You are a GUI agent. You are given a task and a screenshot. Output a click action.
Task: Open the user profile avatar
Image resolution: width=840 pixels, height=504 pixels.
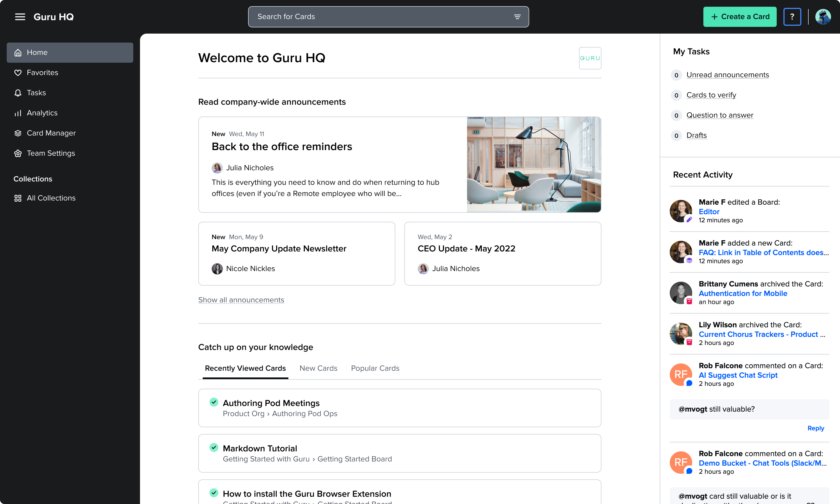point(823,17)
